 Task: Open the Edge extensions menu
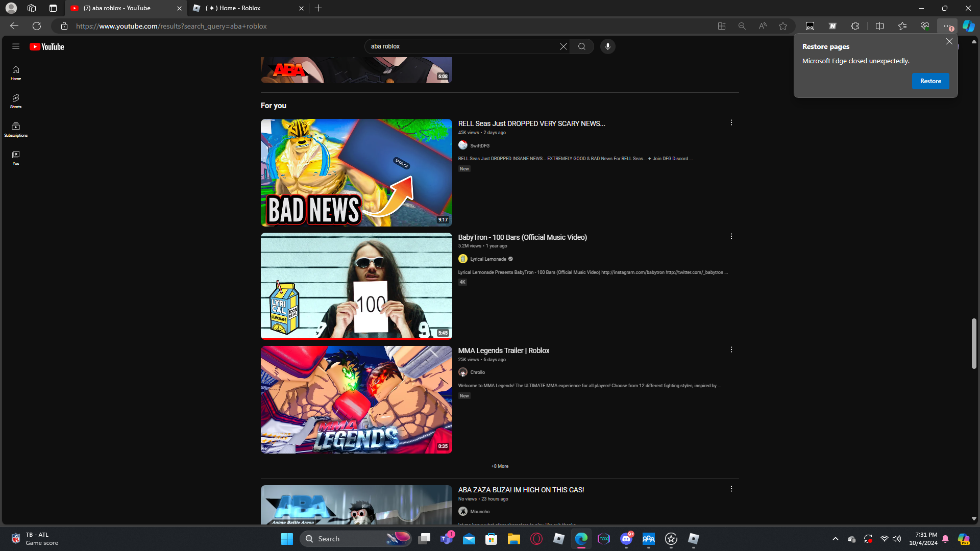pyautogui.click(x=855, y=26)
